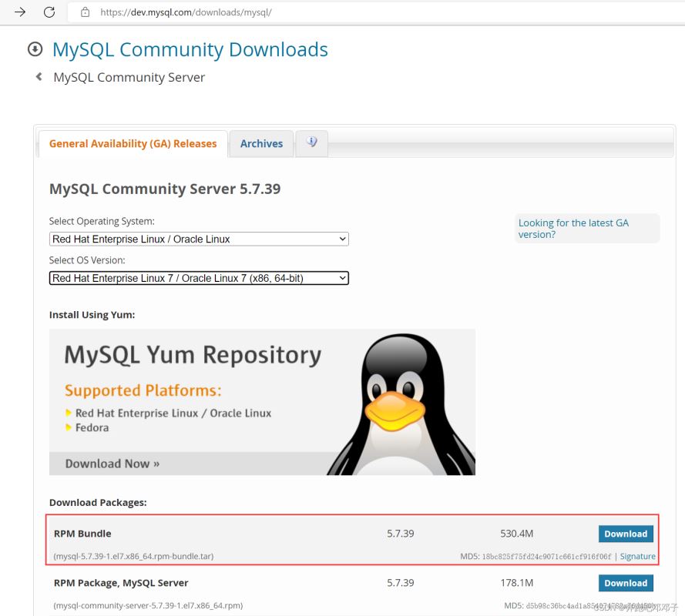Click the Signature link for RPM Bundle
685x616 pixels.
pos(637,555)
